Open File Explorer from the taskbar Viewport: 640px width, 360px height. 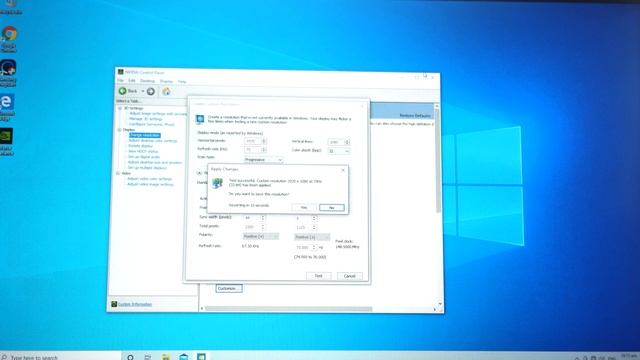tap(166, 357)
